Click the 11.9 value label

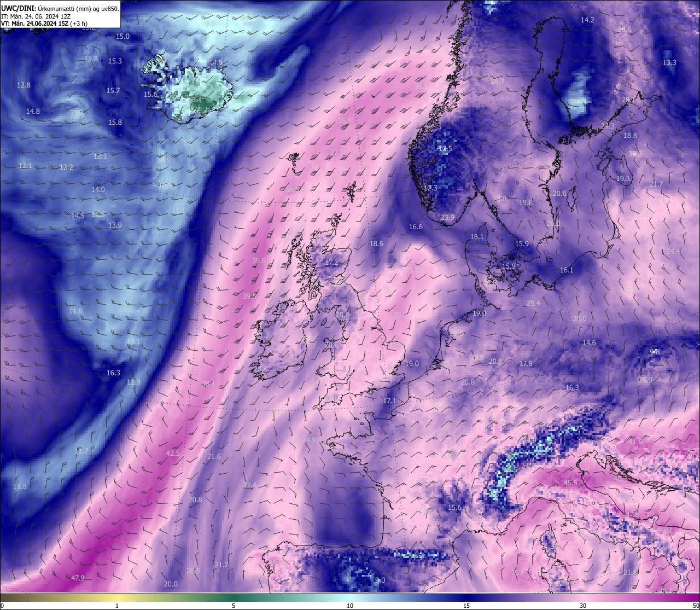(x=133, y=382)
